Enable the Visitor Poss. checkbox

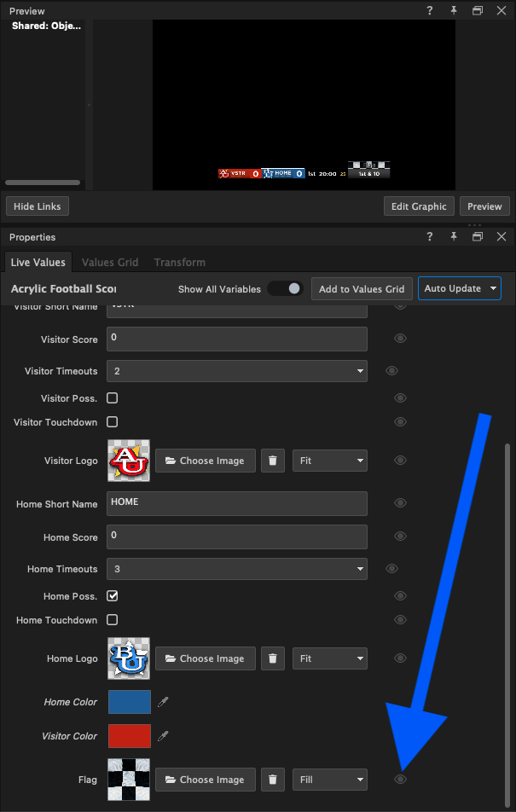[112, 398]
